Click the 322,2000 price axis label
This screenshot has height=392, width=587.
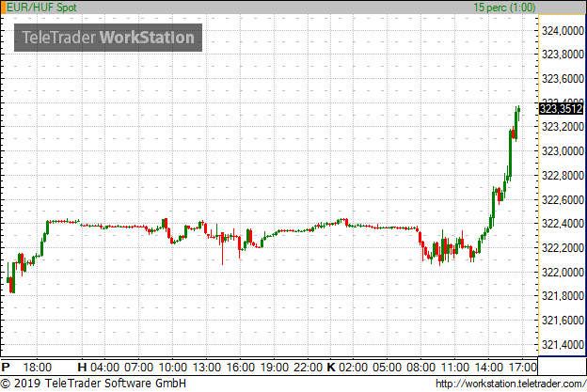(563, 248)
